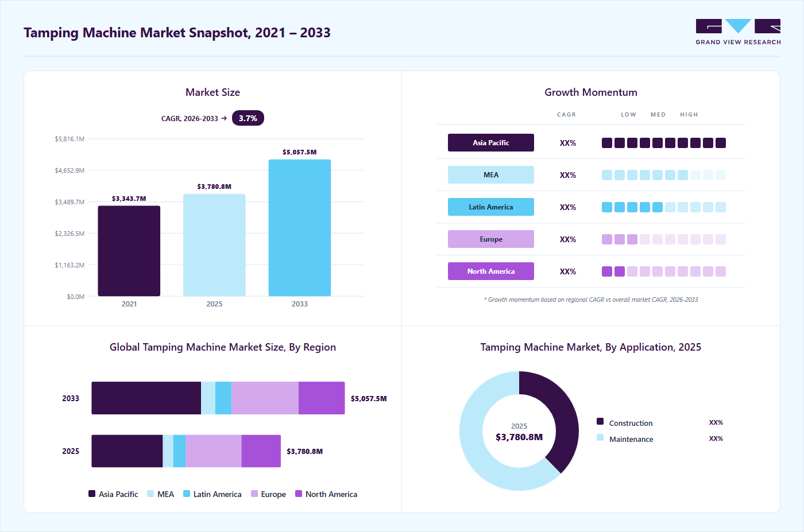The height and width of the screenshot is (532, 804).
Task: Click the $5,057.5M total beside 2033 bar
Action: (x=369, y=398)
